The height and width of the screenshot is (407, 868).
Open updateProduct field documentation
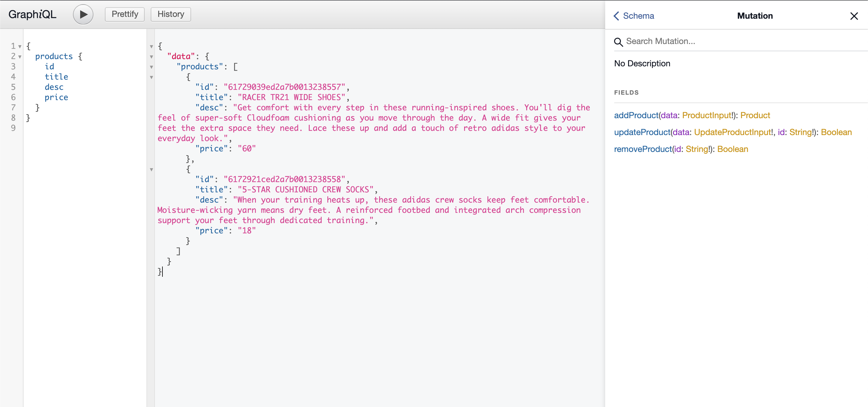click(642, 132)
